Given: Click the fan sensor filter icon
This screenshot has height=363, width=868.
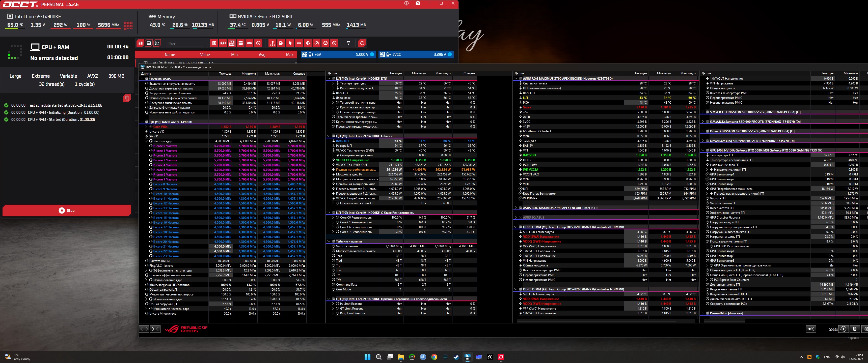Looking at the screenshot, I should click(308, 43).
